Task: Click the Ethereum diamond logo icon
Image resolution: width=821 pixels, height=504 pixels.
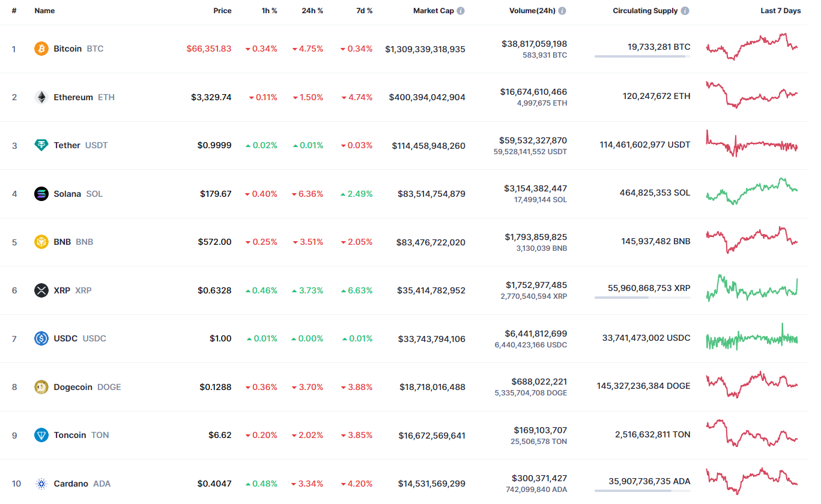Action: 41,97
